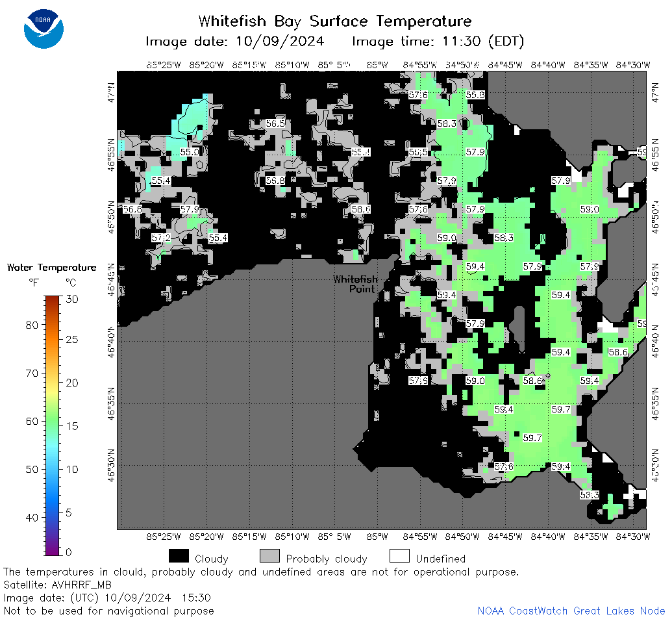672x621 pixels.
Task: Click the cloud temperatures disclaimer sentence
Action: point(261,572)
